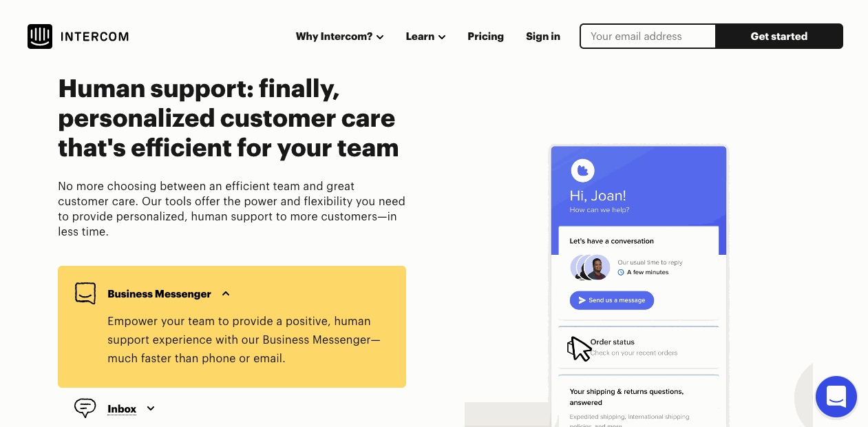Open the Learn dropdown menu

tap(425, 37)
